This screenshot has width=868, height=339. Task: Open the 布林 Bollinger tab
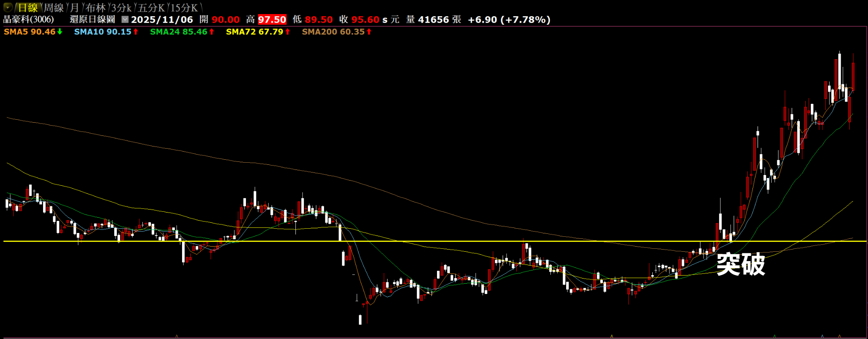point(95,8)
